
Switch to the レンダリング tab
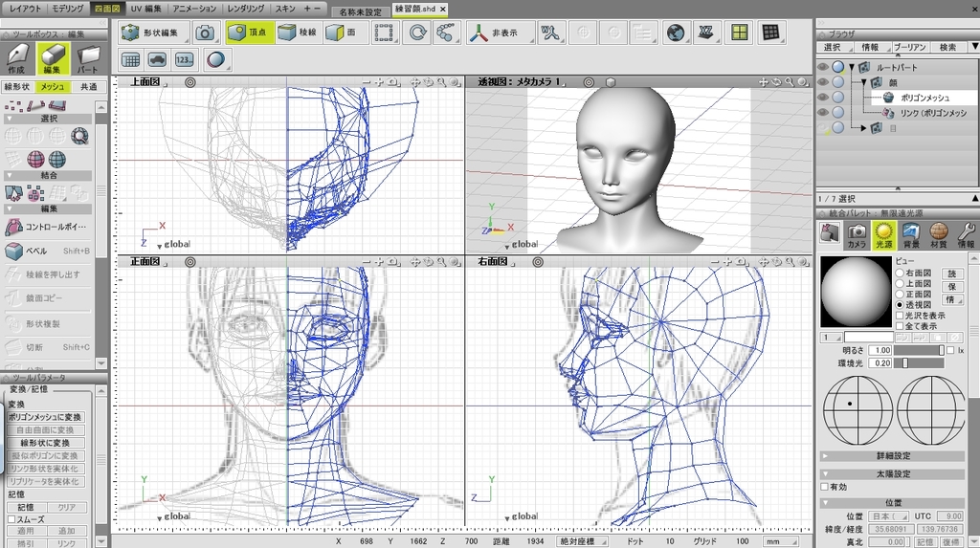point(245,8)
